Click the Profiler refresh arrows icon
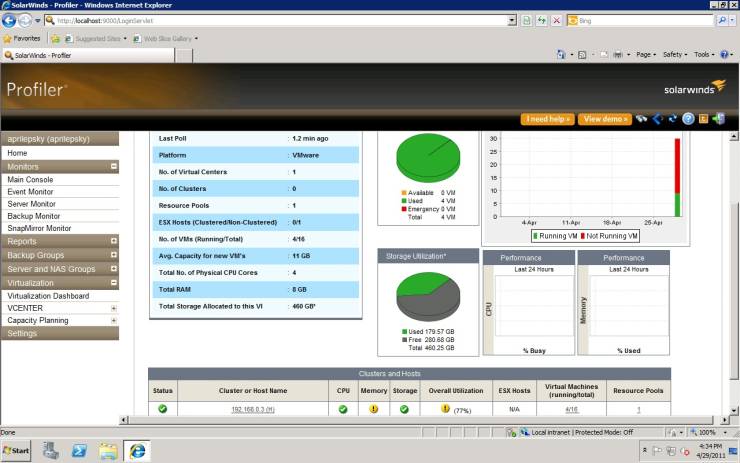Viewport: 740px width, 463px height. 673,119
